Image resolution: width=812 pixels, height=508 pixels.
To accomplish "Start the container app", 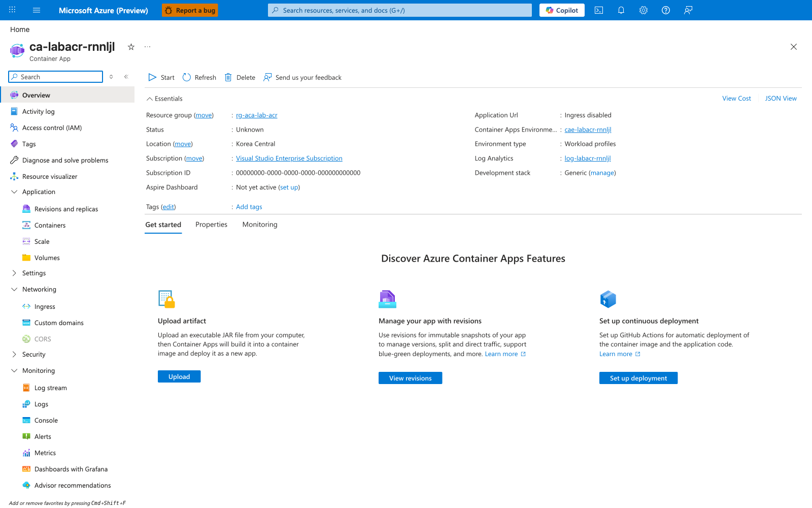I will [161, 77].
